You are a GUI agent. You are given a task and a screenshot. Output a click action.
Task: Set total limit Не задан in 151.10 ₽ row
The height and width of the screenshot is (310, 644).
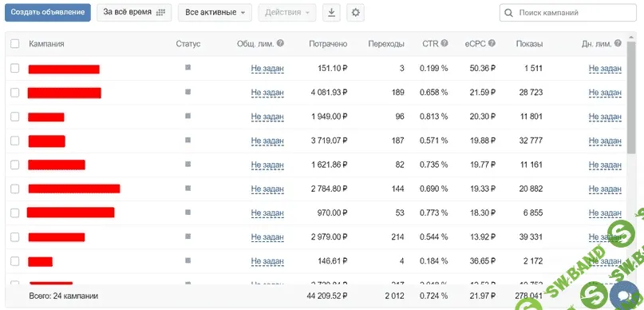[267, 68]
